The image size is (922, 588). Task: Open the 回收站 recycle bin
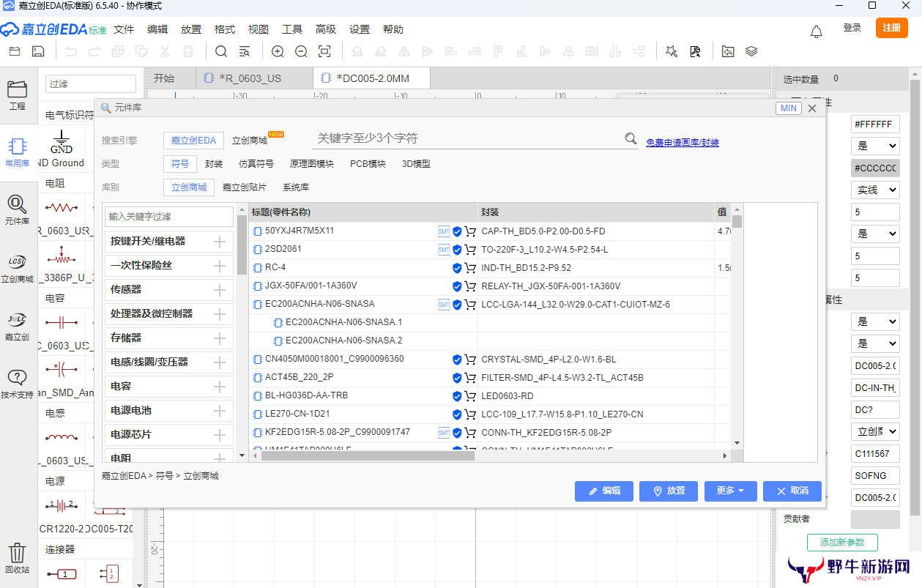[x=17, y=558]
